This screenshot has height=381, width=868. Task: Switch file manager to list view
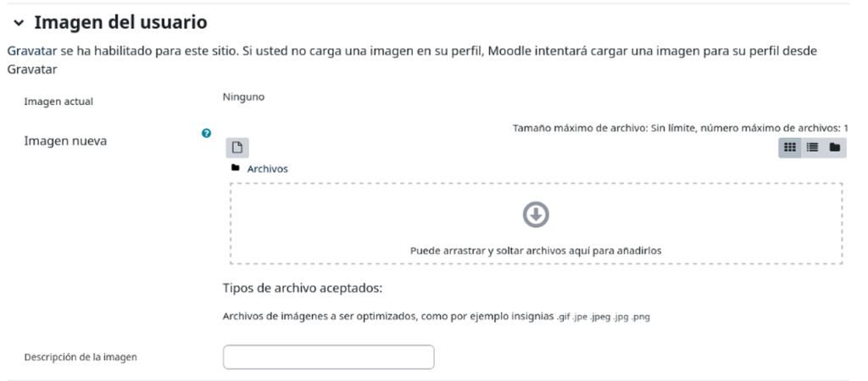click(812, 147)
